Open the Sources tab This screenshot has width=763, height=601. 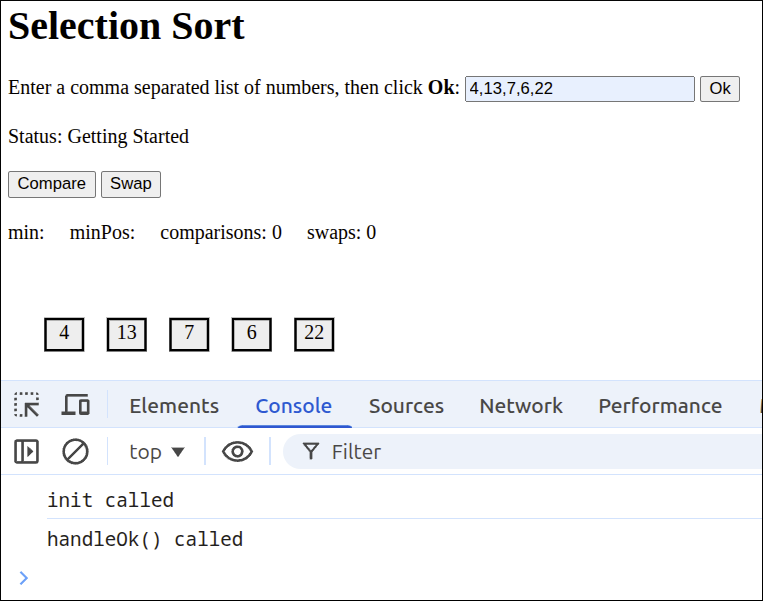click(406, 406)
